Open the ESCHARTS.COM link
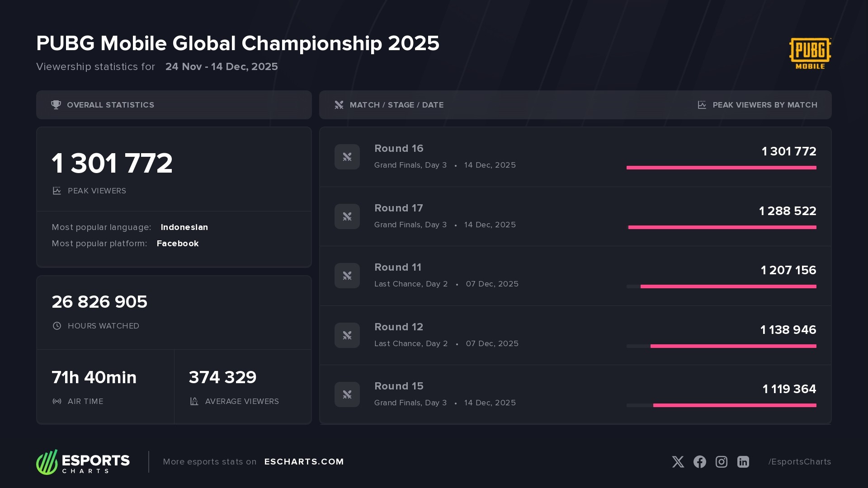 click(x=304, y=462)
